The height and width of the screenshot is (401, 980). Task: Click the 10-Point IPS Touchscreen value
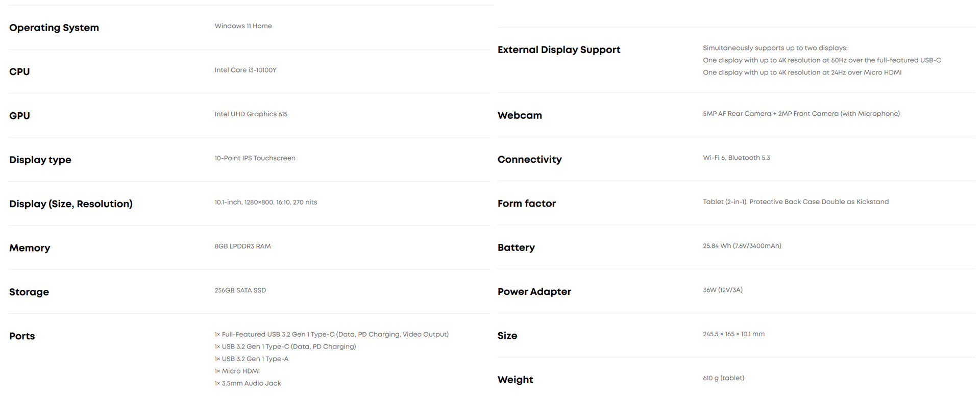click(255, 158)
